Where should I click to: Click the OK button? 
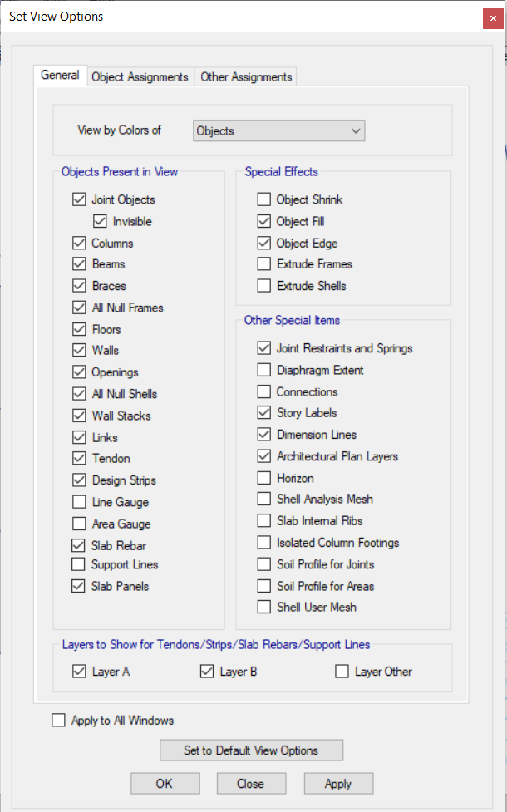(165, 784)
